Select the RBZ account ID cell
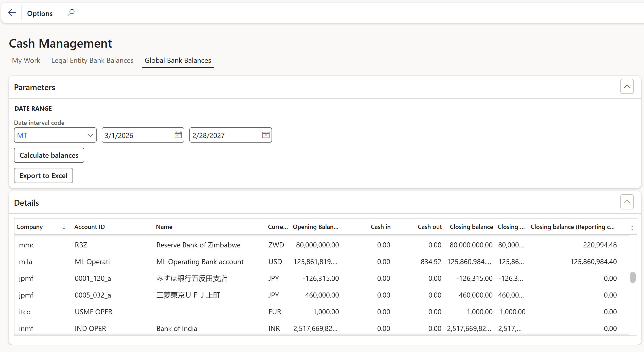Screen dimensions: 644x352 point(81,245)
